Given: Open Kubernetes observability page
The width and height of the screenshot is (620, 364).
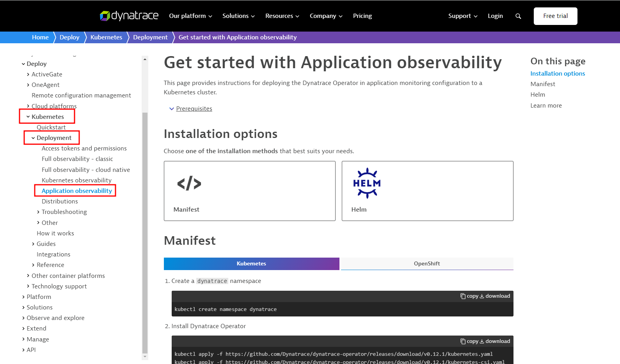Looking at the screenshot, I should 76,180.
